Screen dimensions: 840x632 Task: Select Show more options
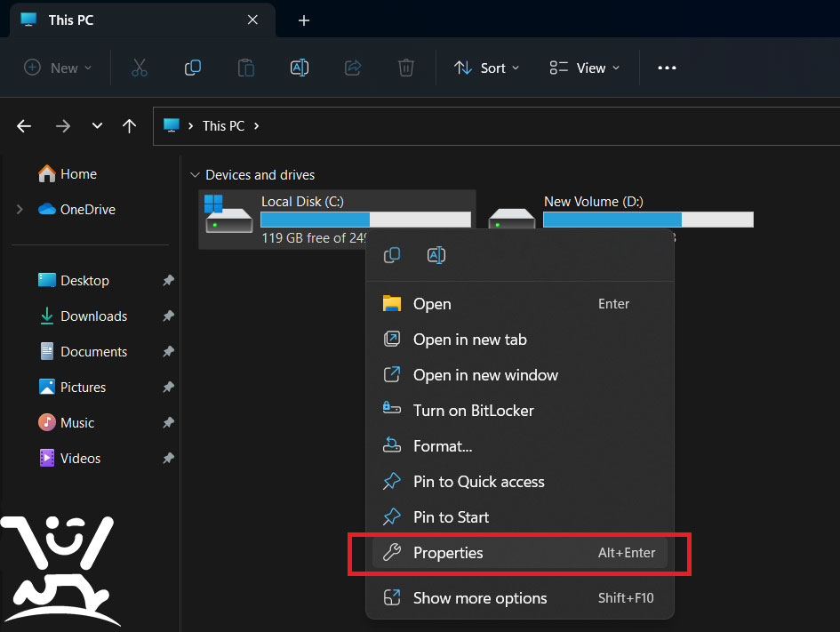[x=520, y=597]
